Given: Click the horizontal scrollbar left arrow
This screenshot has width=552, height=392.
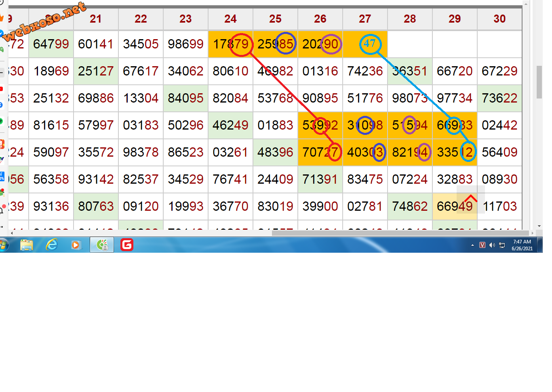Looking at the screenshot, I should point(12,233).
